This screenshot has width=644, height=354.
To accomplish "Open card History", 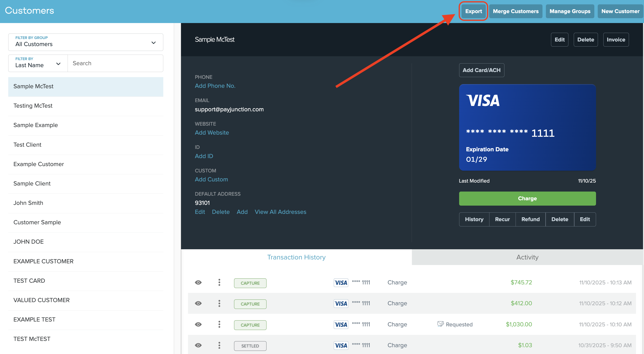I will [474, 219].
